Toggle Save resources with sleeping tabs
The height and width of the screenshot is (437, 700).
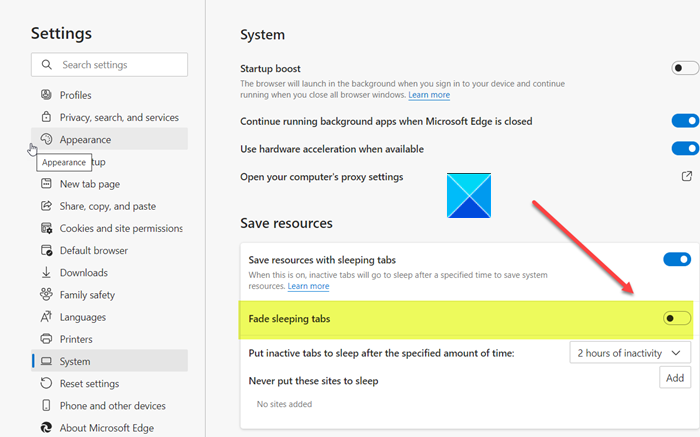pyautogui.click(x=677, y=259)
